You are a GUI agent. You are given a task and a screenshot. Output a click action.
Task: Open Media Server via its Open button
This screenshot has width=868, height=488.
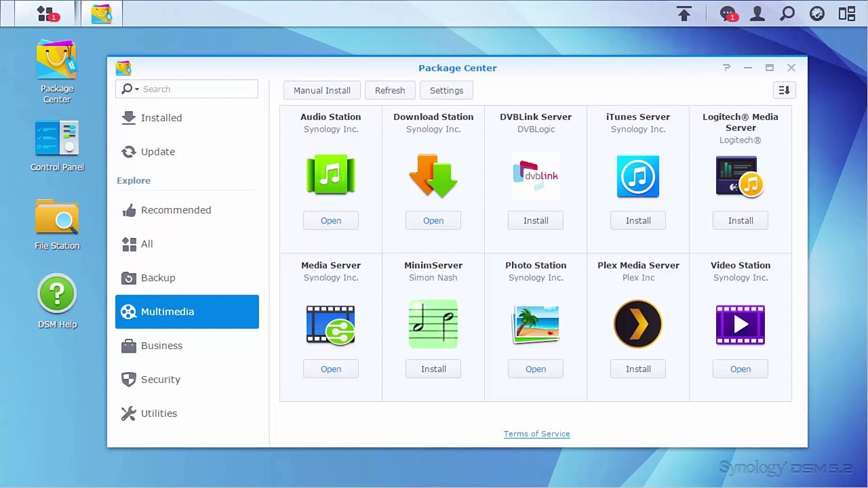331,369
